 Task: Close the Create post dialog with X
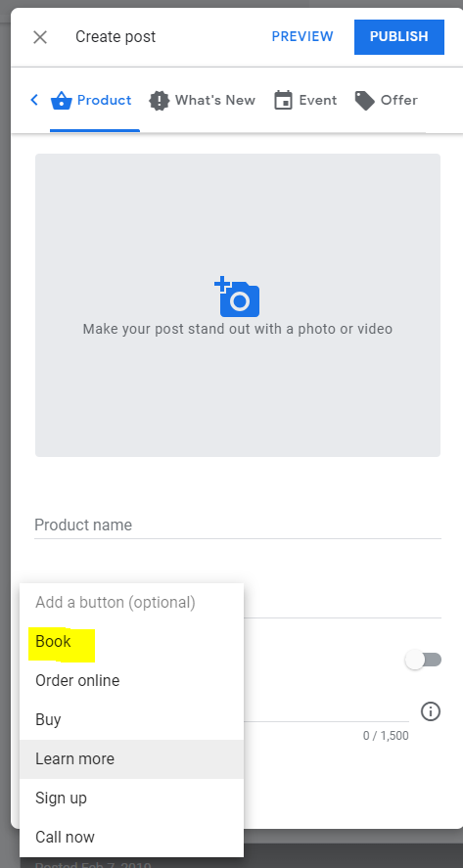pyautogui.click(x=40, y=37)
